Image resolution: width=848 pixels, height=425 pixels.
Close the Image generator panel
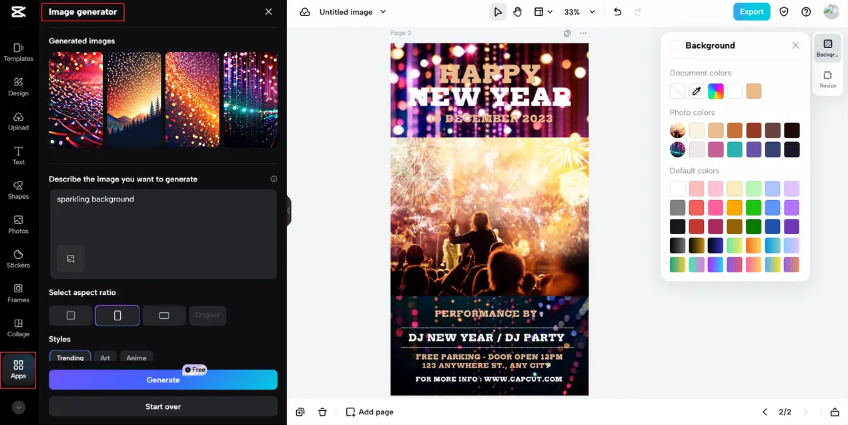point(269,12)
